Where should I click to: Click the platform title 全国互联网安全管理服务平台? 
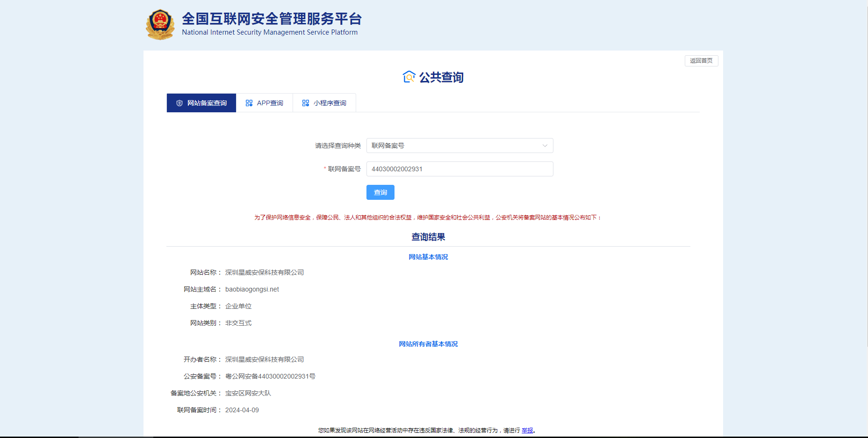[272, 19]
